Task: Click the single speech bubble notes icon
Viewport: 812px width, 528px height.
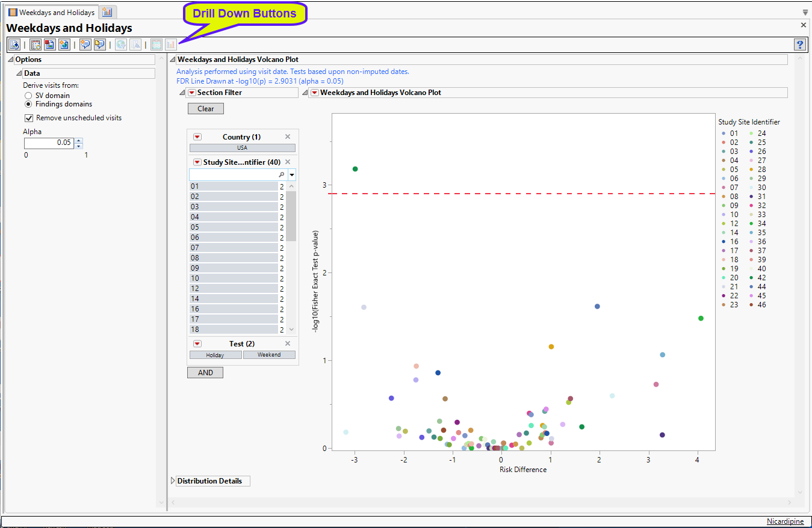Action: [x=85, y=45]
